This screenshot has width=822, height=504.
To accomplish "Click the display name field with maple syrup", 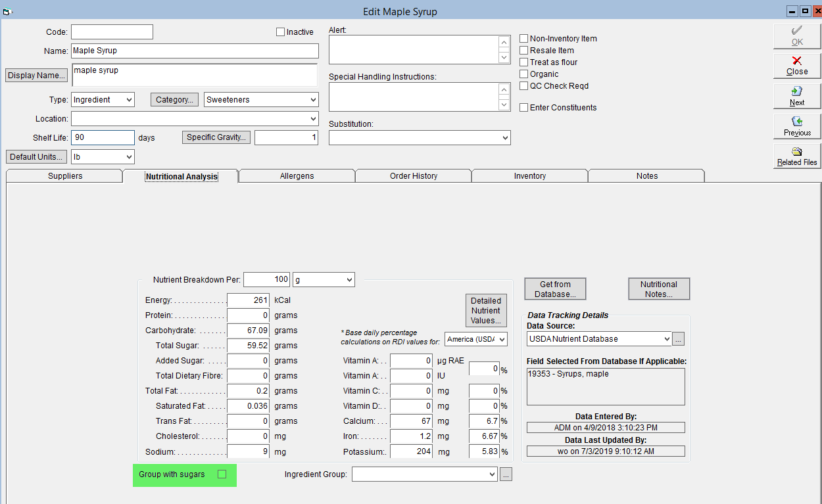I will [x=195, y=76].
